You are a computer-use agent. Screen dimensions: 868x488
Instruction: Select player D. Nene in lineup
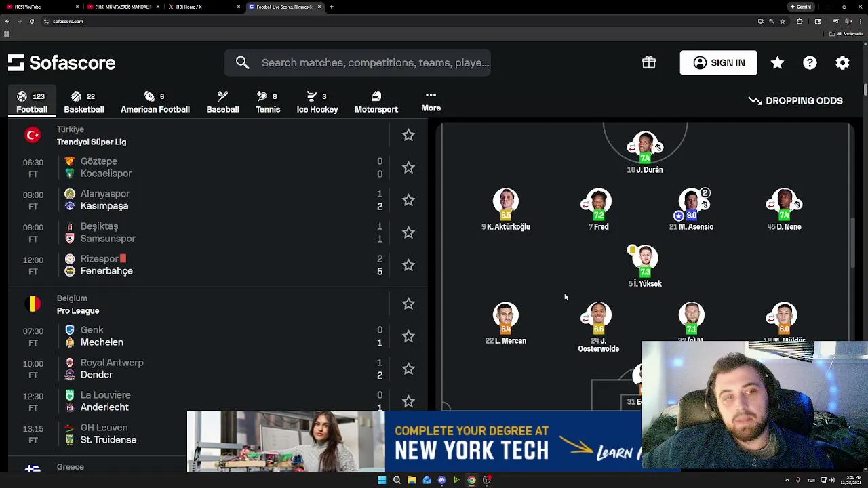[784, 210]
